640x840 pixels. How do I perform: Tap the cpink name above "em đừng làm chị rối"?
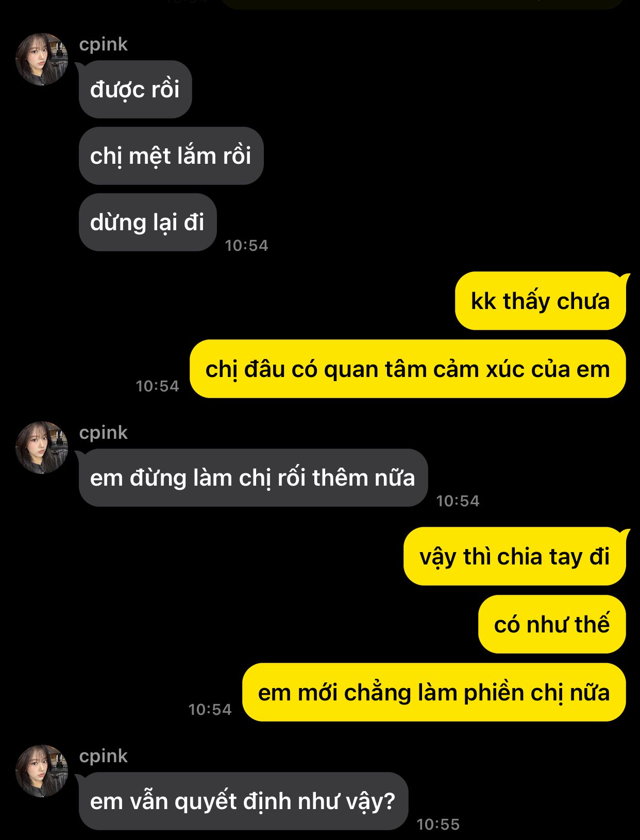pos(103,433)
